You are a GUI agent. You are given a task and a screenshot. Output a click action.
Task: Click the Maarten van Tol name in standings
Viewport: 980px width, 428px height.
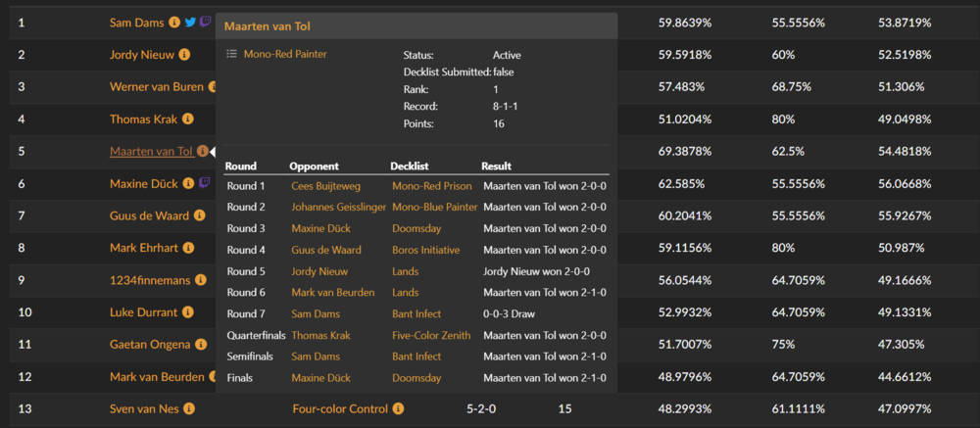click(x=151, y=151)
